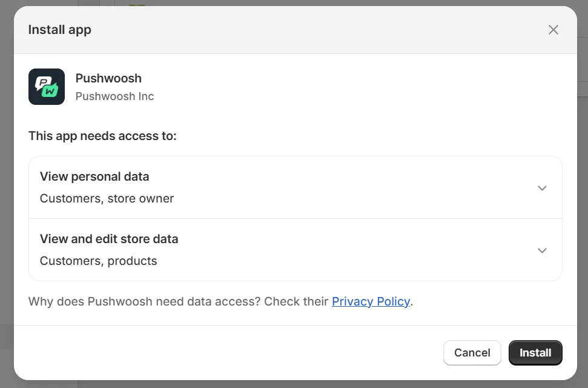The image size is (588, 388).
Task: Click the "Customers, store owner" description
Action: (x=107, y=198)
